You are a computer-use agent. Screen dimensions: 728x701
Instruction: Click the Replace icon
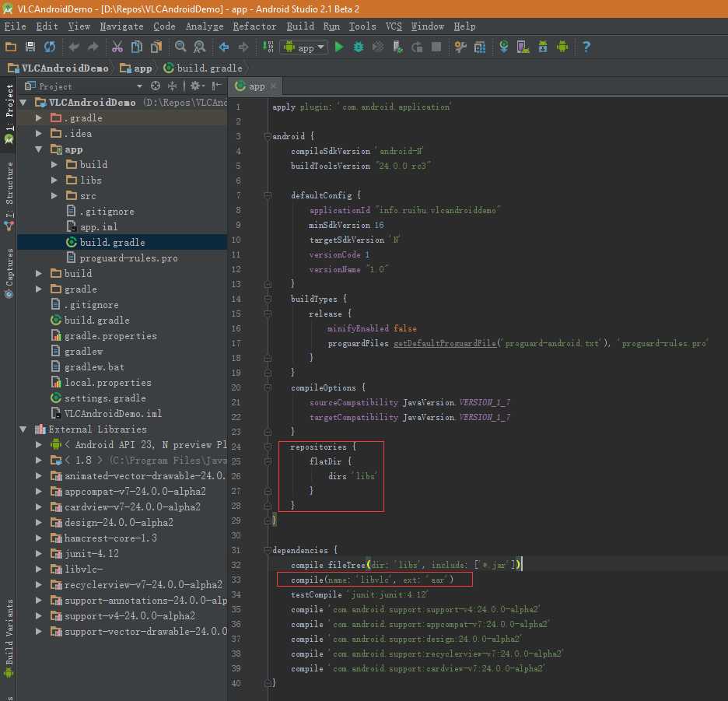[x=200, y=47]
